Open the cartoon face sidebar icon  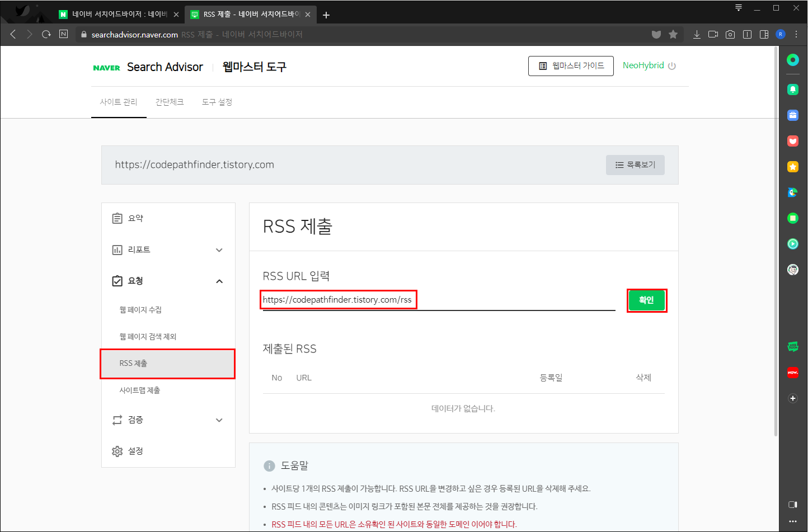tap(793, 270)
